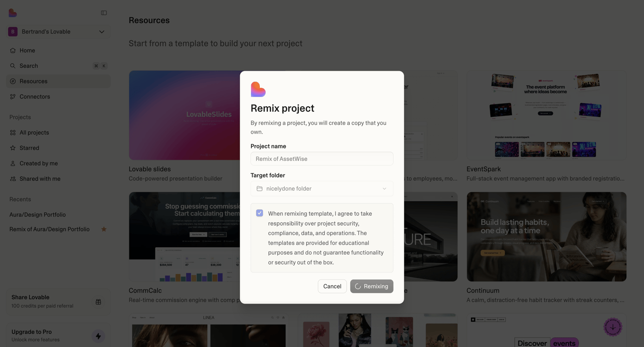The image size is (644, 347).
Task: Click the Share Lovable card title
Action: click(30, 297)
